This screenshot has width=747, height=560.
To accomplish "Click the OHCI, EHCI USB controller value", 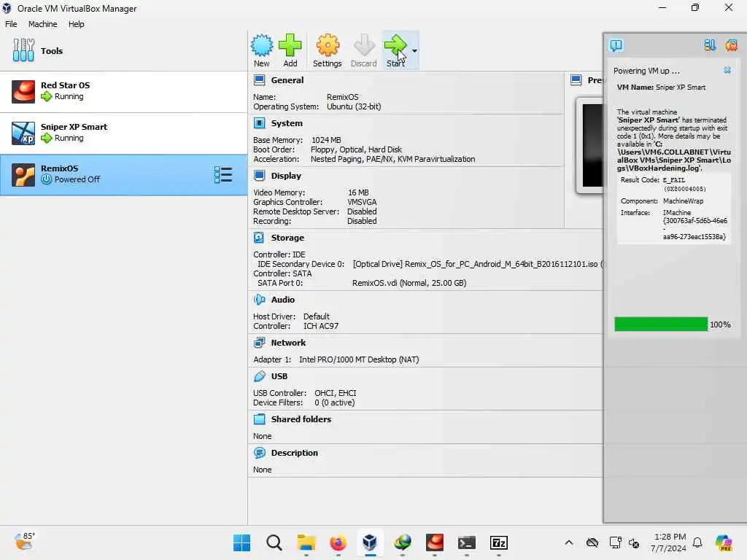I will (x=335, y=393).
